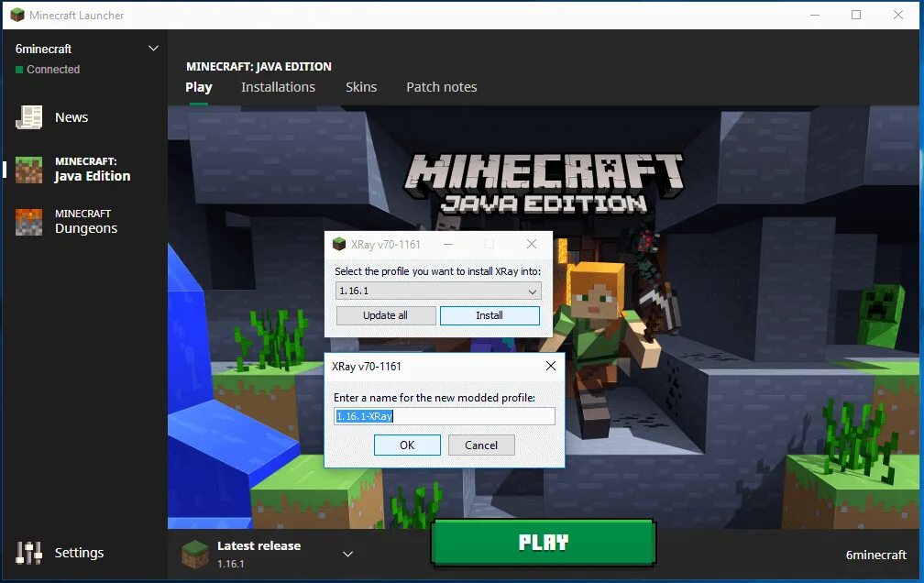Confirm profile name with OK button
Image resolution: width=924 pixels, height=583 pixels.
407,445
